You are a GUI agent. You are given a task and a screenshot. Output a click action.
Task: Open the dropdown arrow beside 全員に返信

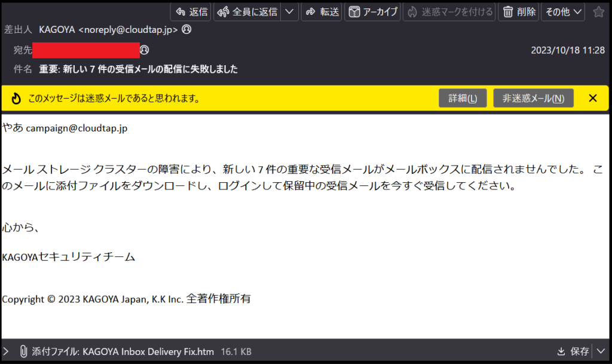point(289,12)
